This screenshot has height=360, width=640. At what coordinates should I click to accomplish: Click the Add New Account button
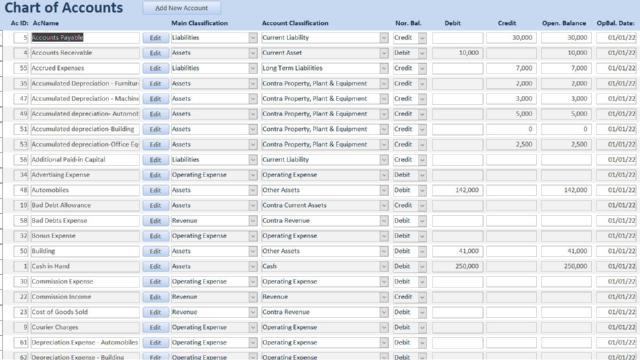point(182,8)
